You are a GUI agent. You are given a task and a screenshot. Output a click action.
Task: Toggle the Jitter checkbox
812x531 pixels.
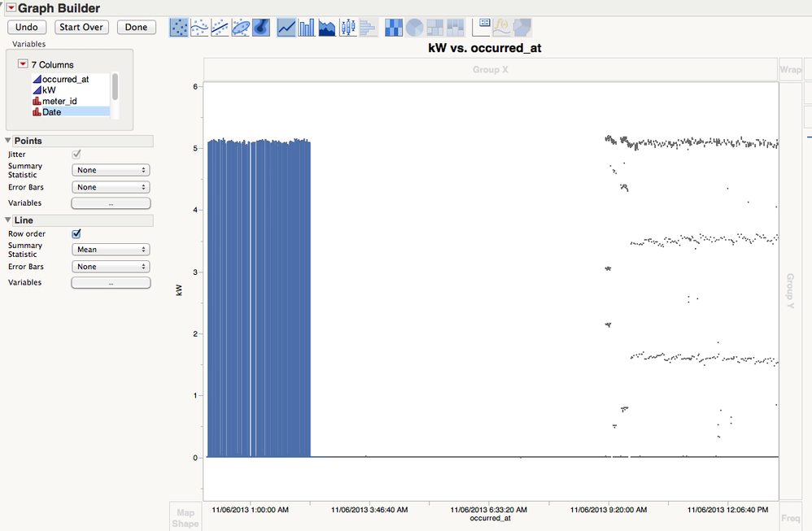[x=76, y=154]
